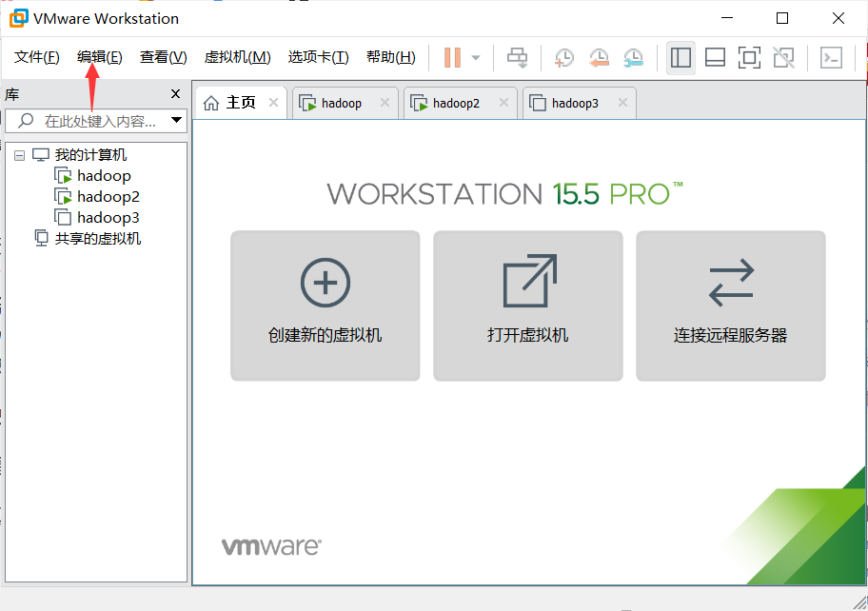Toggle the library sidebar view icon
868x611 pixels.
(x=681, y=57)
